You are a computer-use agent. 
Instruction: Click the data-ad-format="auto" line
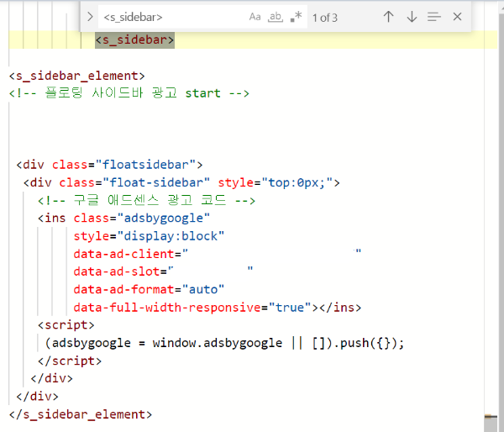[x=149, y=289]
